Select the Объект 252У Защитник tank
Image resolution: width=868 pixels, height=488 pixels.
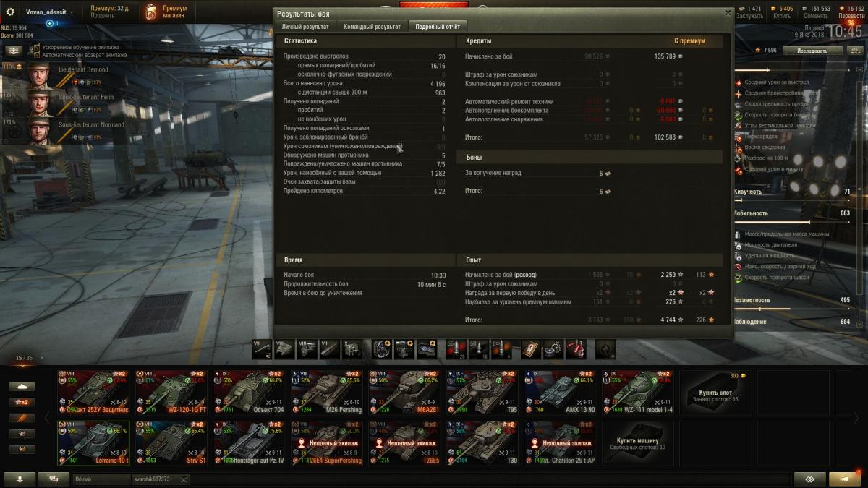[x=94, y=393]
